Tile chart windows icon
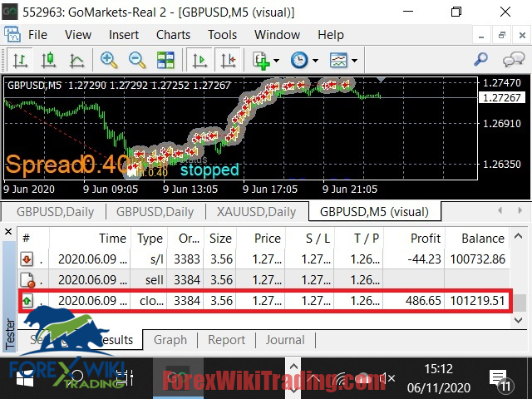The height and width of the screenshot is (399, 532). [x=165, y=61]
